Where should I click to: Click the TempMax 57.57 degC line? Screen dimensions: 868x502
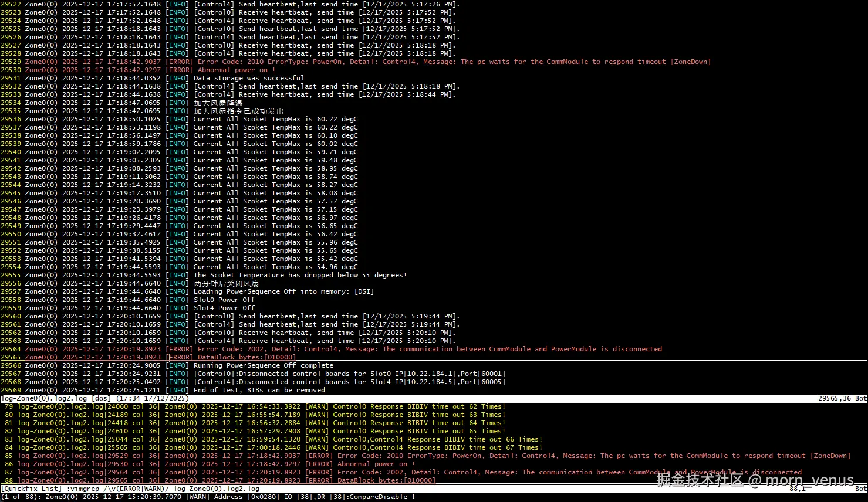[179, 201]
